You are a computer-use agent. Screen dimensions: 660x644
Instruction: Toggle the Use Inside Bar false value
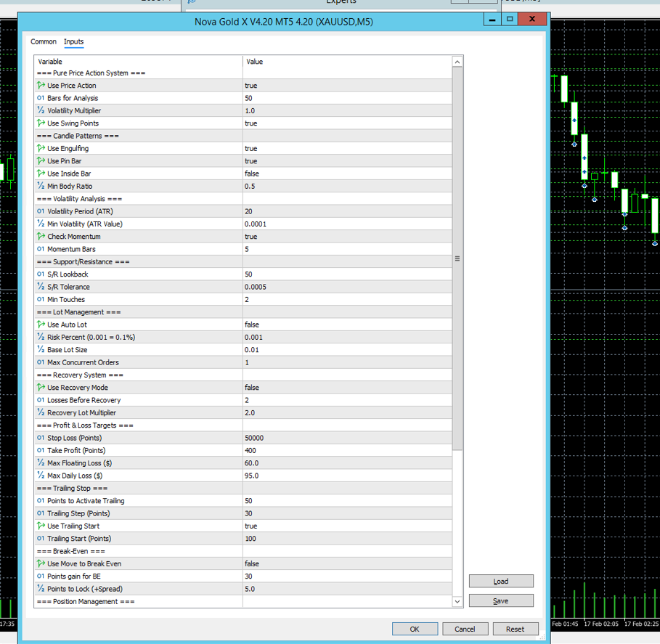pyautogui.click(x=347, y=174)
